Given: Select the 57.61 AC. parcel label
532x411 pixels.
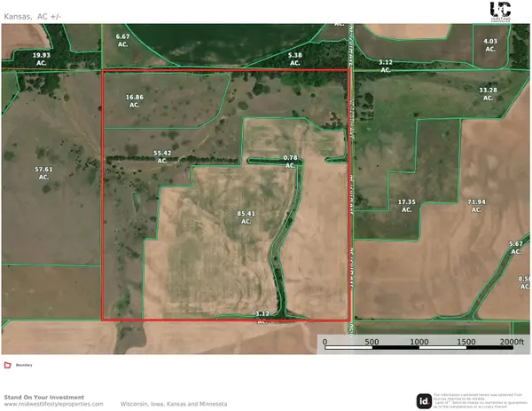Looking at the screenshot, I should click(43, 173).
